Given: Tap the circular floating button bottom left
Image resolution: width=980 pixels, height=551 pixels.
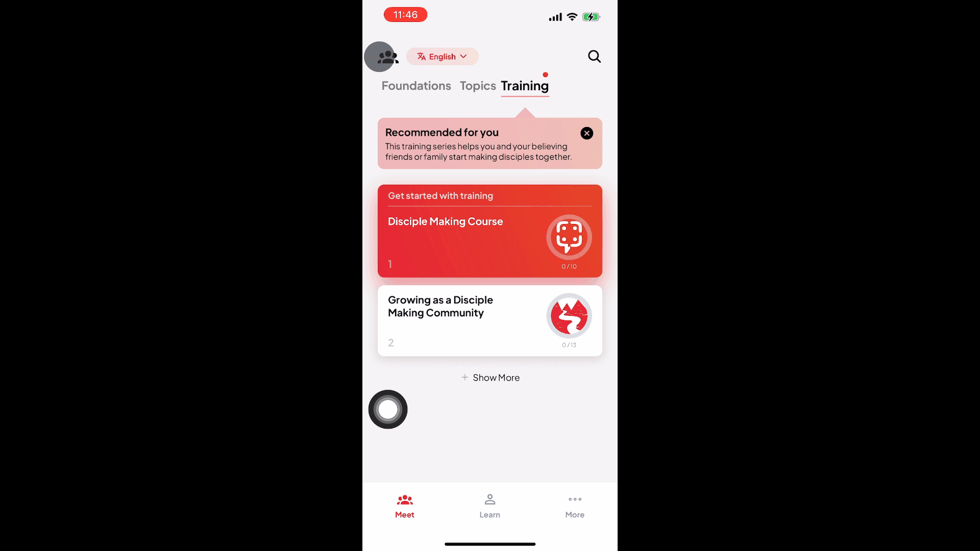Looking at the screenshot, I should tap(388, 409).
